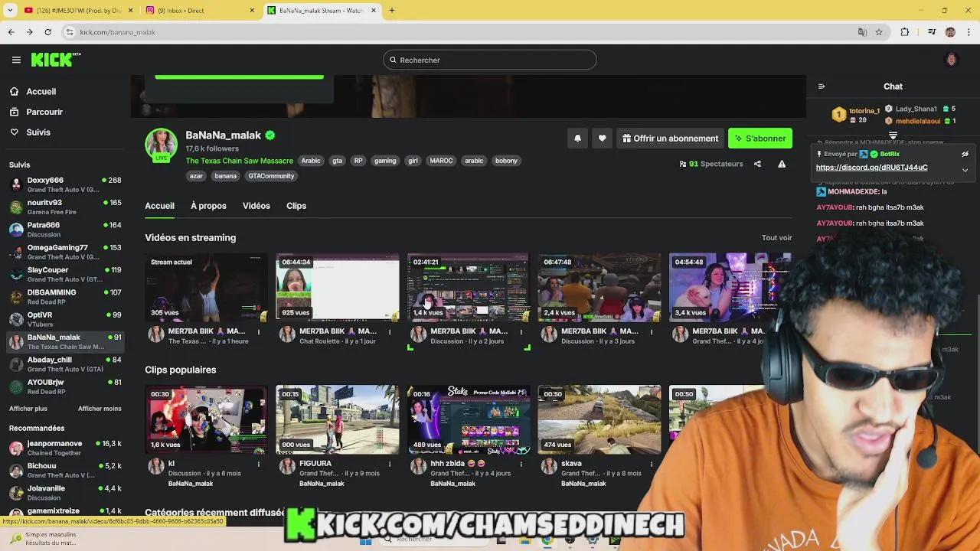Open the À propos tab
980x551 pixels.
pyautogui.click(x=208, y=206)
